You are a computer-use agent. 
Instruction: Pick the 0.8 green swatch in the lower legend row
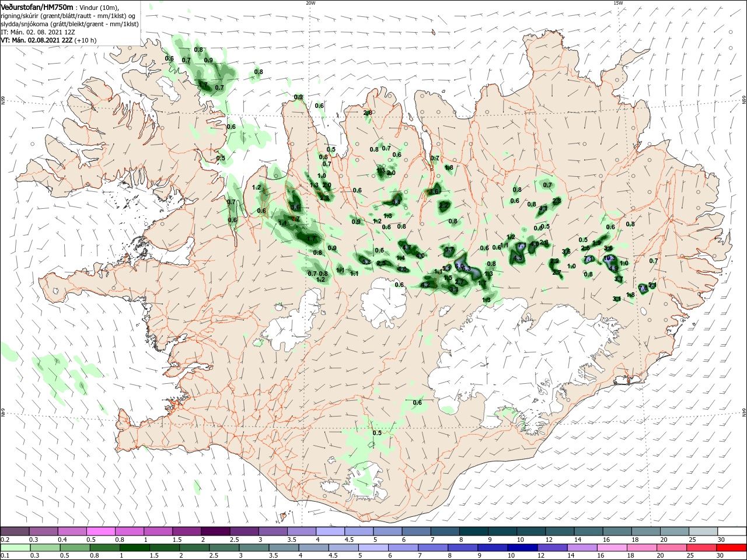pos(104,548)
